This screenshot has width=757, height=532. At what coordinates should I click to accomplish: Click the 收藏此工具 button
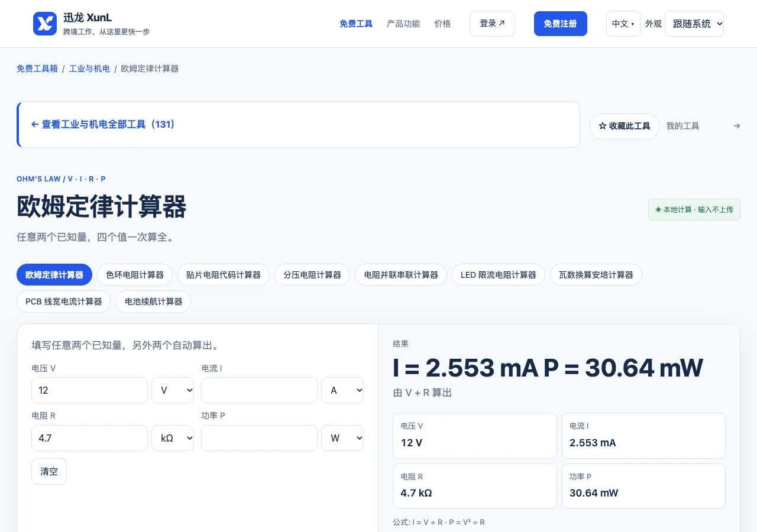click(625, 126)
